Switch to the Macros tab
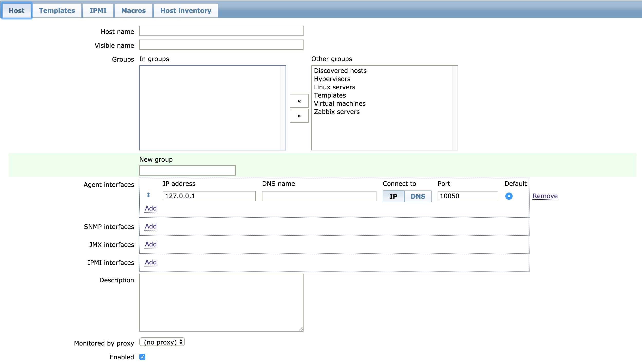Screen dimensions: 642x364 pyautogui.click(x=133, y=11)
